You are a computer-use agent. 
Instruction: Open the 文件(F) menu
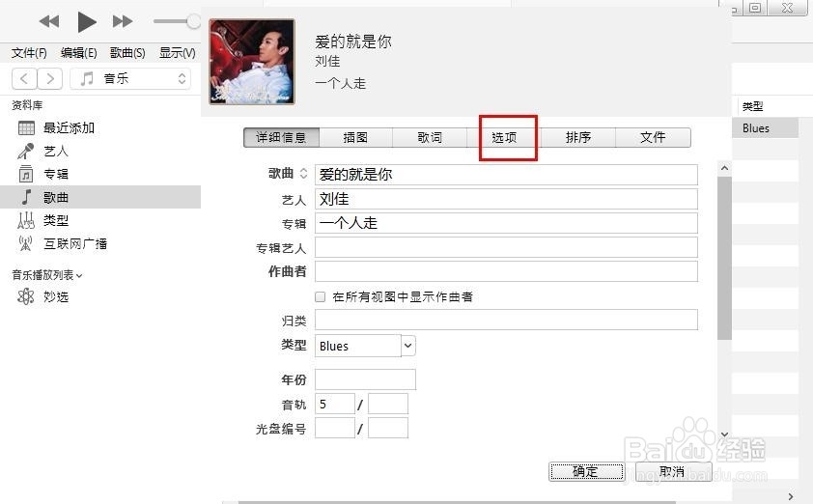tap(29, 53)
